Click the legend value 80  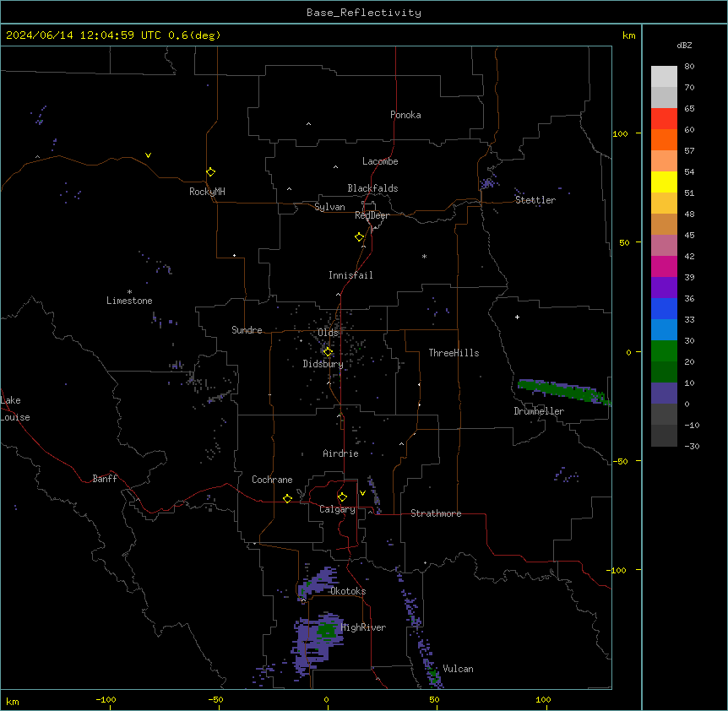pos(689,67)
